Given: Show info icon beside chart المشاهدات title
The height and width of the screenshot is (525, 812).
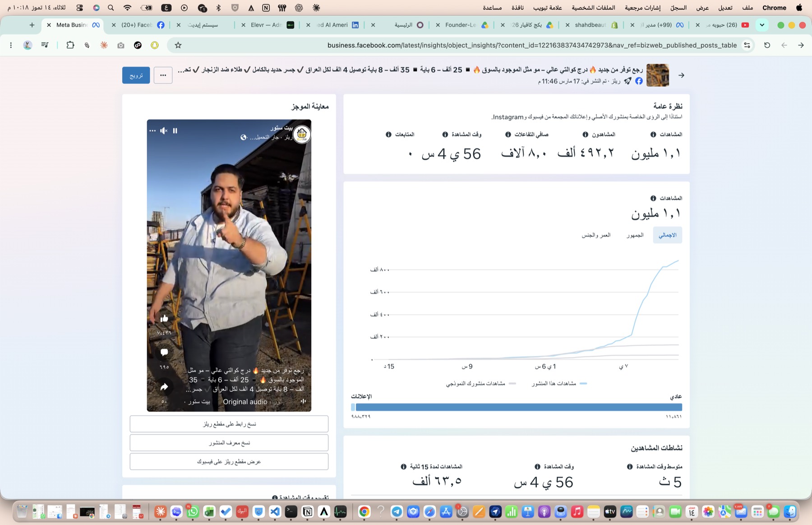Looking at the screenshot, I should point(653,198).
